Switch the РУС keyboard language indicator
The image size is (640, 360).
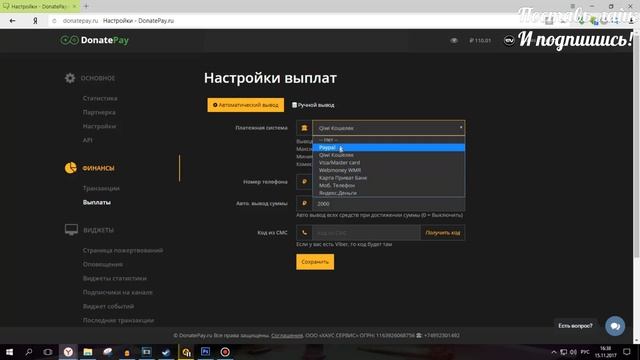pyautogui.click(x=585, y=352)
